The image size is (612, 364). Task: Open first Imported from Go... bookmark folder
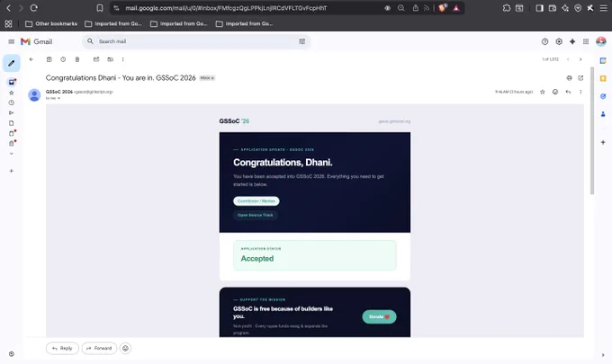pos(113,23)
